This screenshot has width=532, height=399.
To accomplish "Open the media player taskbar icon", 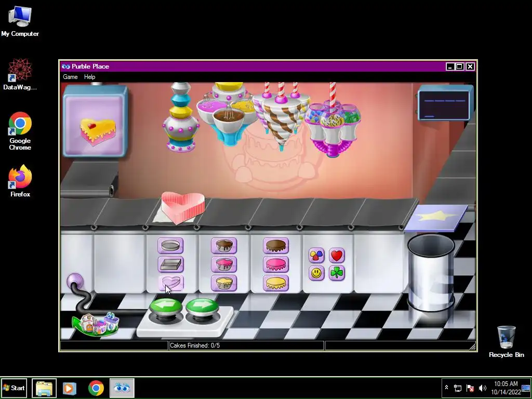I will click(x=70, y=388).
